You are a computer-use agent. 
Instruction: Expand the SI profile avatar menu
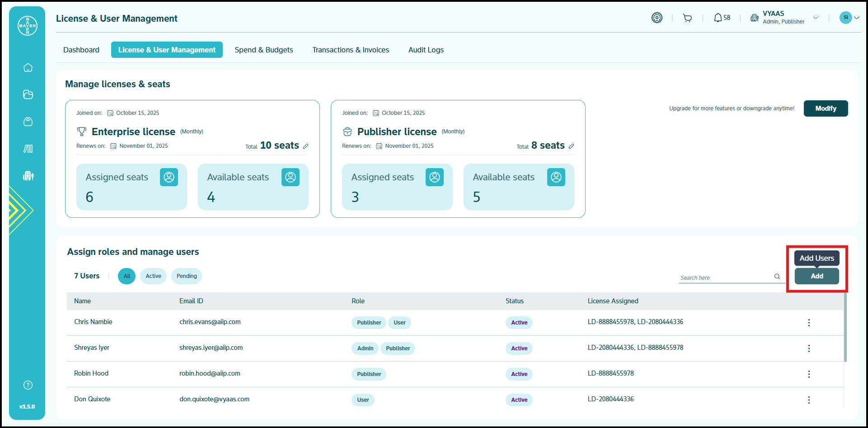point(849,18)
